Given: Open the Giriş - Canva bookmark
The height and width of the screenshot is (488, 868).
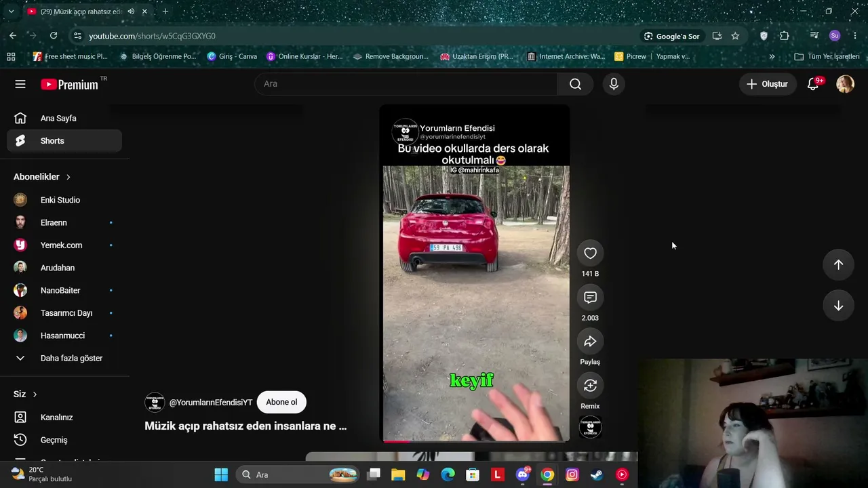Looking at the screenshot, I should click(x=232, y=57).
